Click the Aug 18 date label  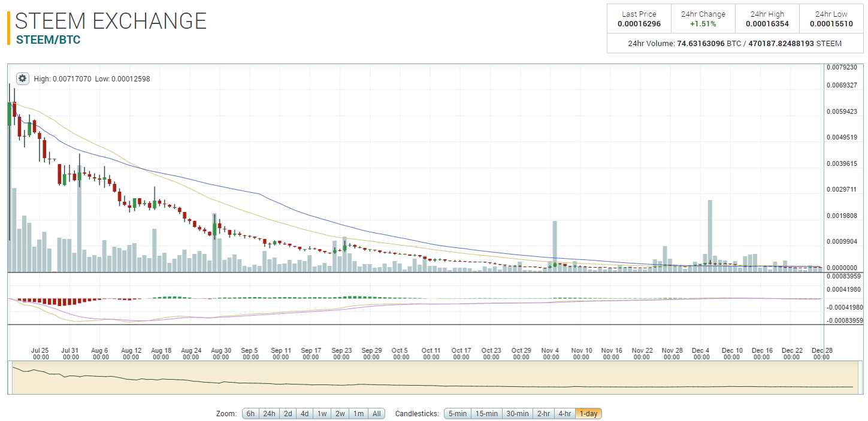point(161,353)
